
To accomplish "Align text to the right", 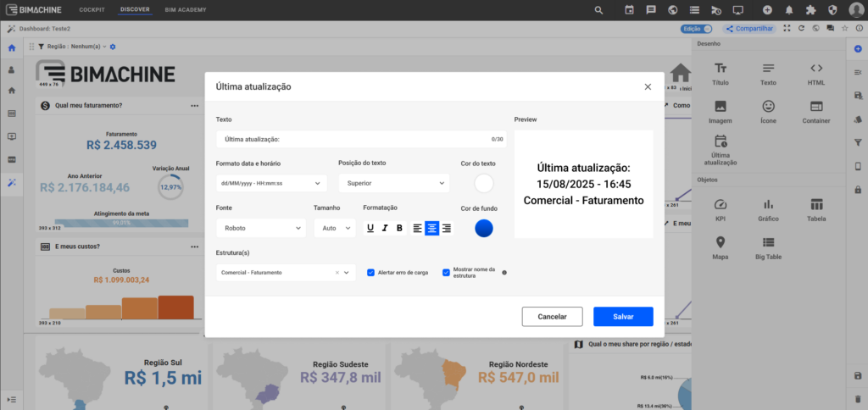I will tap(446, 228).
